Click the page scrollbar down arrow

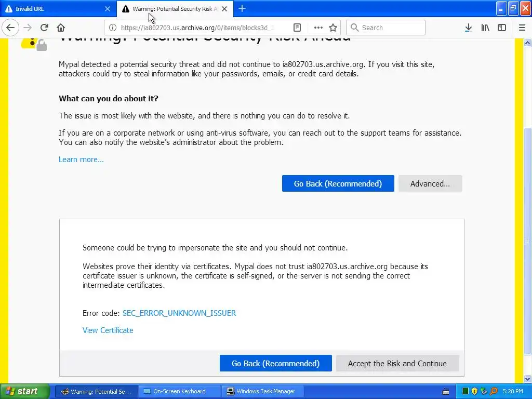click(528, 379)
